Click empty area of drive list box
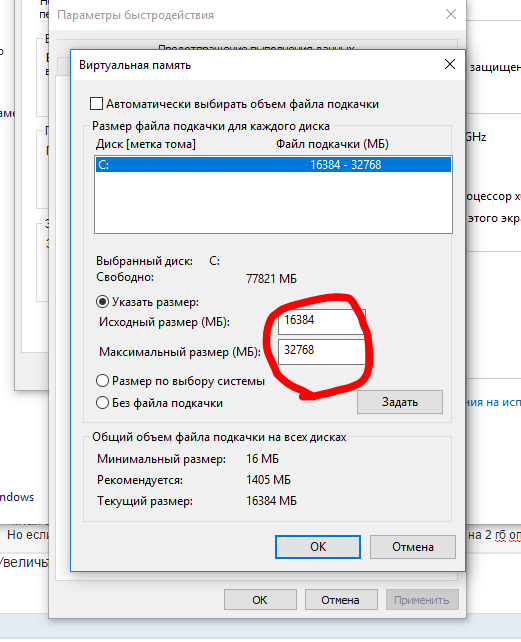This screenshot has height=642, width=521. coord(273,202)
